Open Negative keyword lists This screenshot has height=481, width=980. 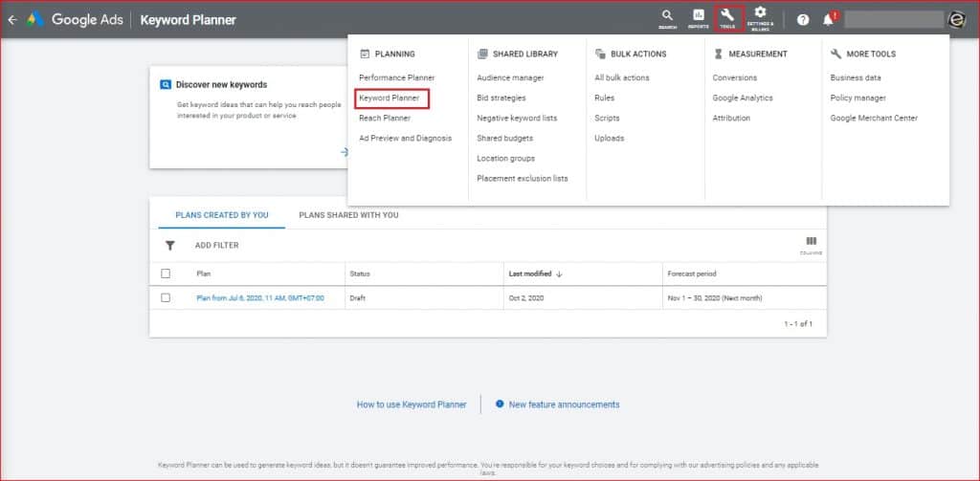[x=517, y=118]
